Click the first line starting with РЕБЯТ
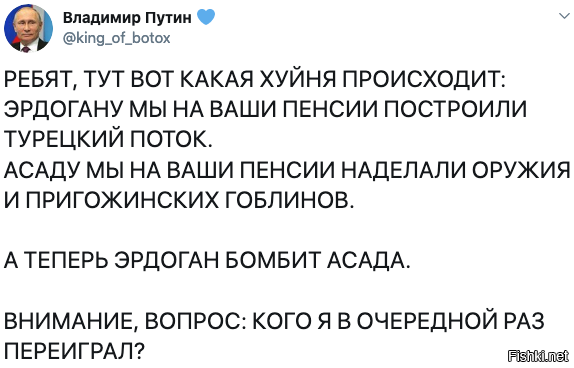 click(255, 79)
